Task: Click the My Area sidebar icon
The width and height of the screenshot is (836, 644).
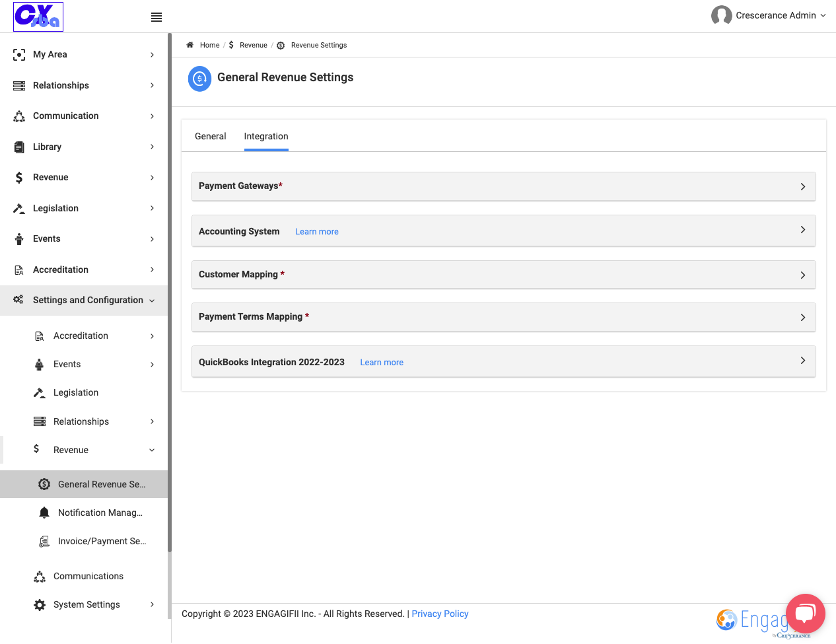Action: pos(19,55)
